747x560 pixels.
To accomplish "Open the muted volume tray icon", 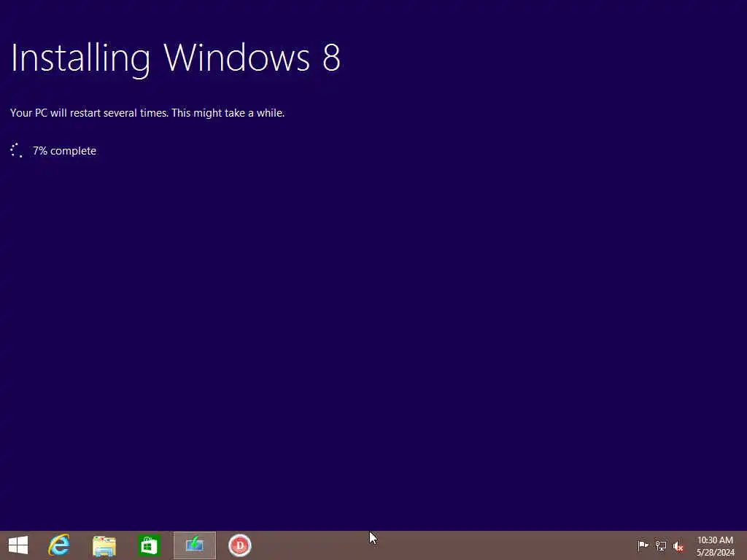I will (678, 545).
